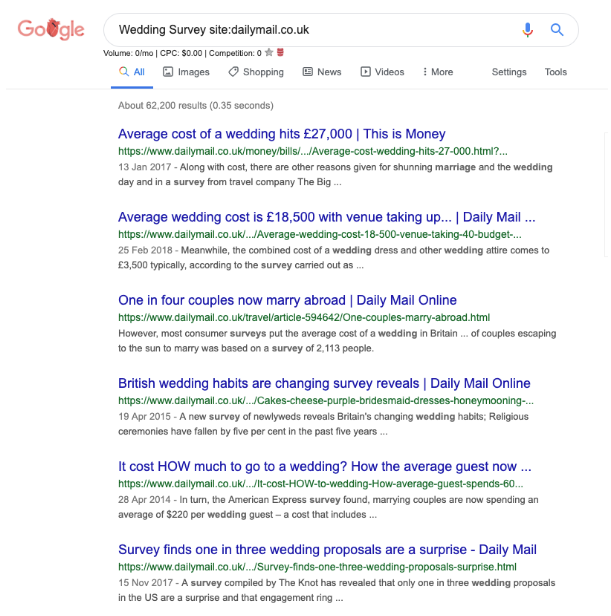The height and width of the screenshot is (616, 611).
Task: Open the Videos results tab
Action: [382, 72]
